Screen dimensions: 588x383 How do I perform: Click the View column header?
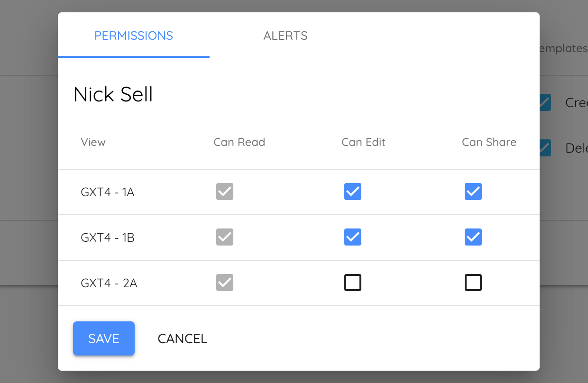pyautogui.click(x=93, y=142)
